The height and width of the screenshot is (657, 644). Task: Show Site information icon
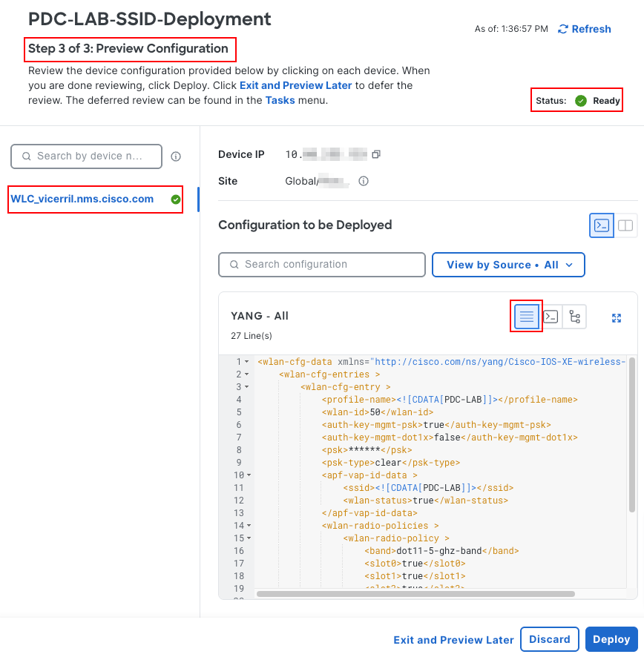[x=364, y=181]
